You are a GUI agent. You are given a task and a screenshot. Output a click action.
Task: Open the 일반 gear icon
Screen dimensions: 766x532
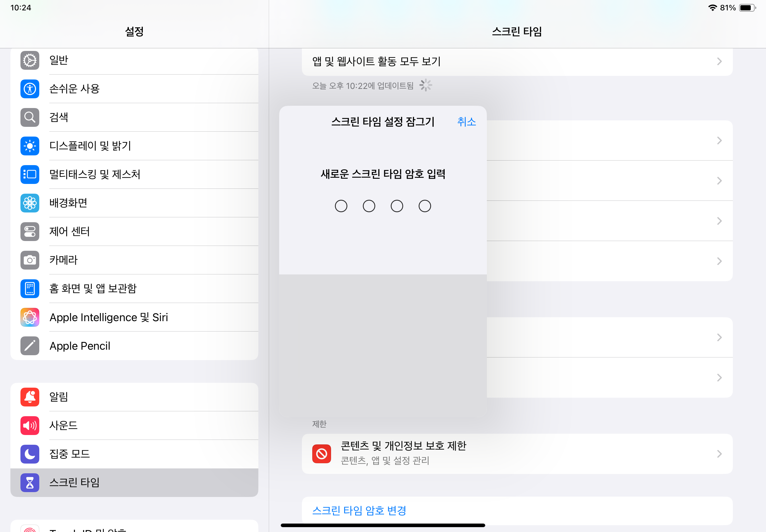pos(30,60)
